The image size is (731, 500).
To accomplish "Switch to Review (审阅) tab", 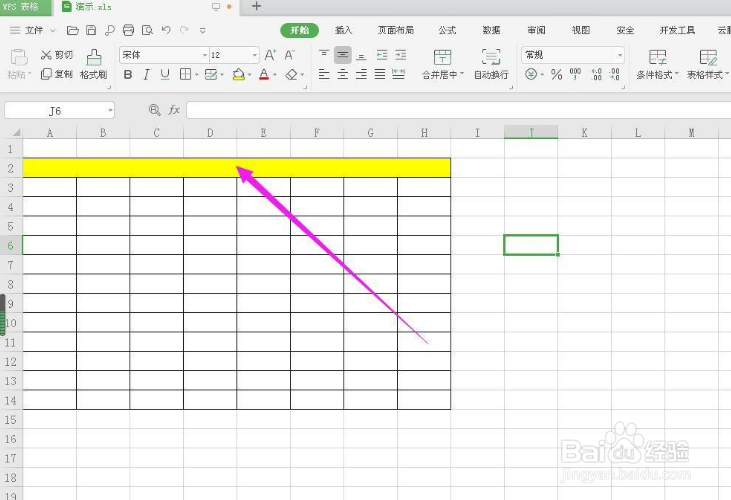I will click(536, 30).
